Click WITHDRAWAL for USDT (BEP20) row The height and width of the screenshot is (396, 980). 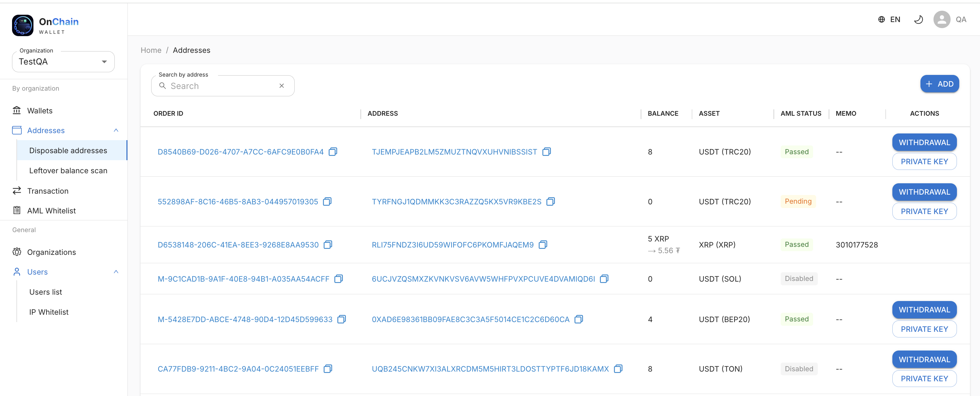[x=924, y=310]
